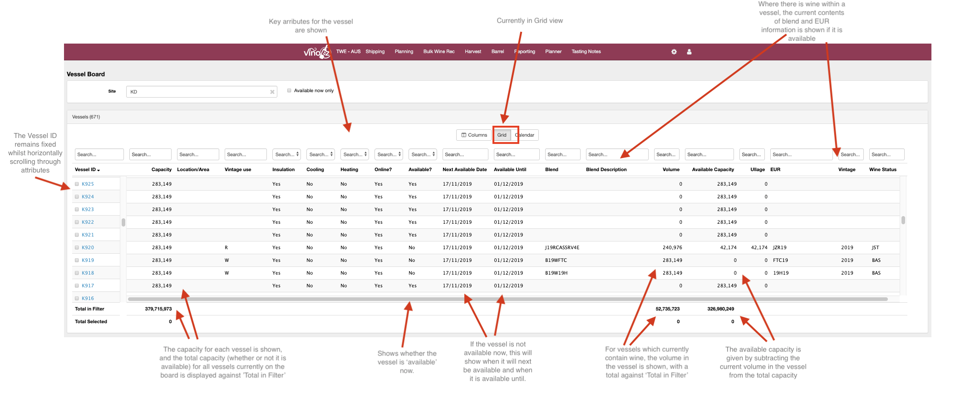Viewport: 980px width, 394px height.
Task: Enable the Available now only checkbox
Action: [289, 90]
